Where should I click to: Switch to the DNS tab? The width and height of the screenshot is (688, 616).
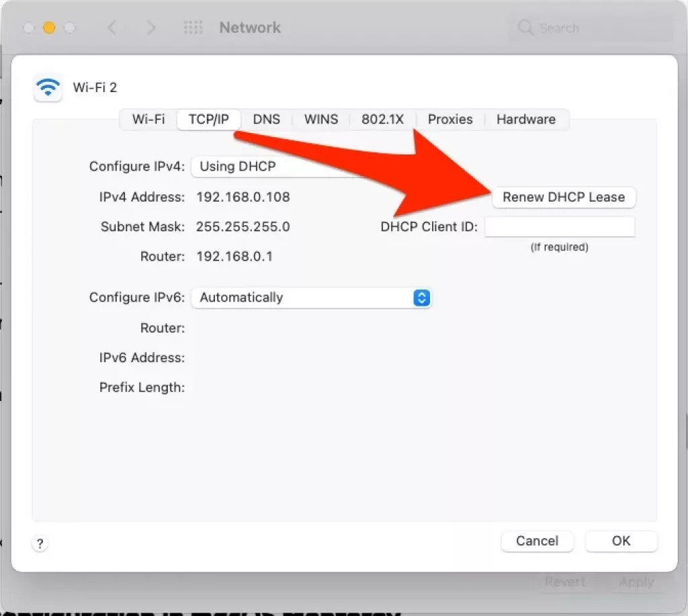[x=266, y=120]
